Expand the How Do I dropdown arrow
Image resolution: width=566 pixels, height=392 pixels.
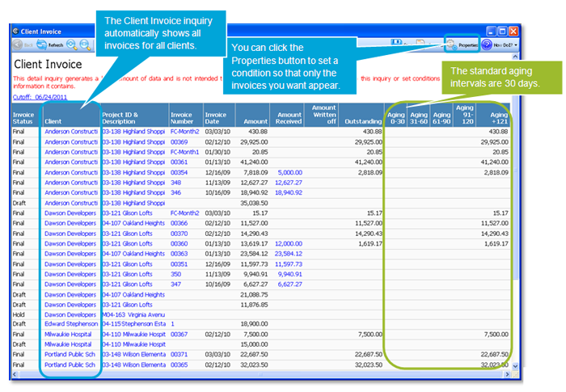click(516, 45)
